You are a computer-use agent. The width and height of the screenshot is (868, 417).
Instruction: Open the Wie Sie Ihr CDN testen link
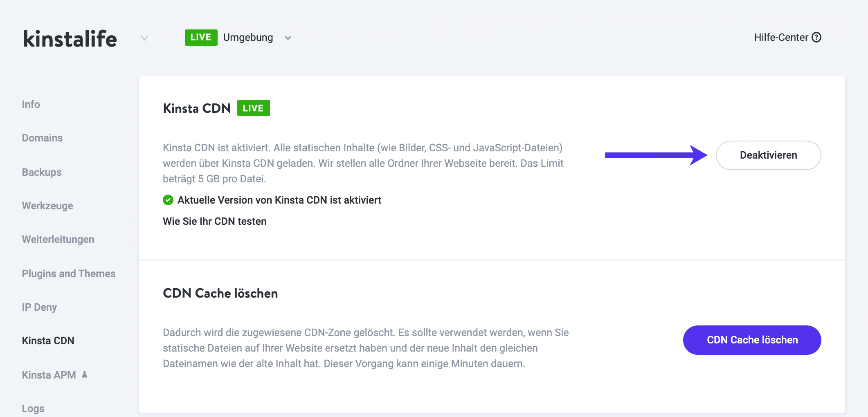[214, 221]
